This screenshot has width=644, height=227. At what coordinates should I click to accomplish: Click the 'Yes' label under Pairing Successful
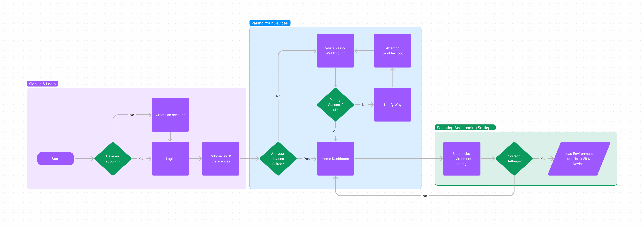(x=335, y=132)
